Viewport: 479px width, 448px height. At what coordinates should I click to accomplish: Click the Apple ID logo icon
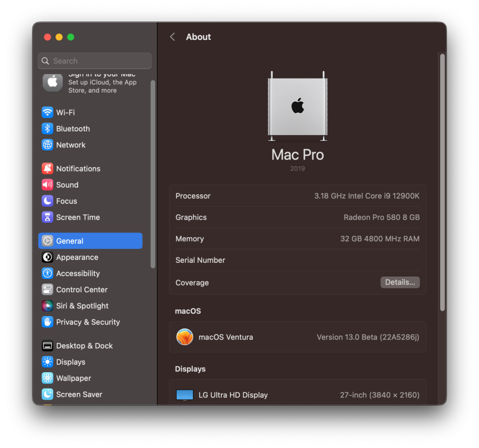tap(53, 82)
